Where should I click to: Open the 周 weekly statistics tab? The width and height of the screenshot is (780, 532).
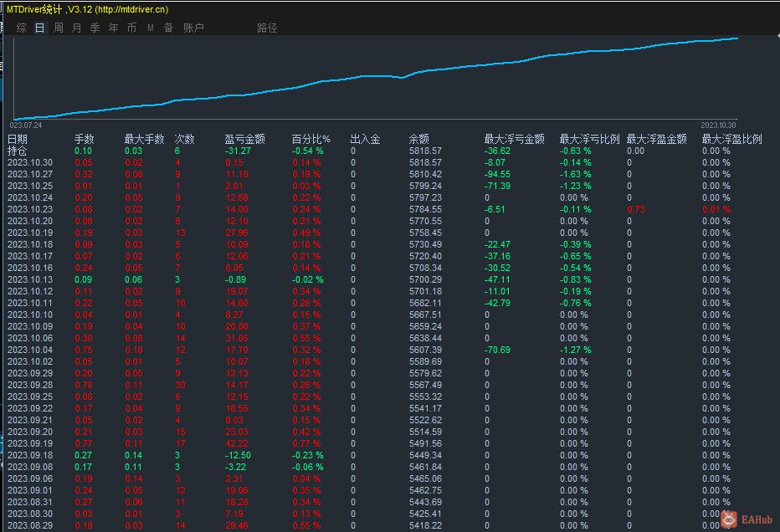(59, 28)
